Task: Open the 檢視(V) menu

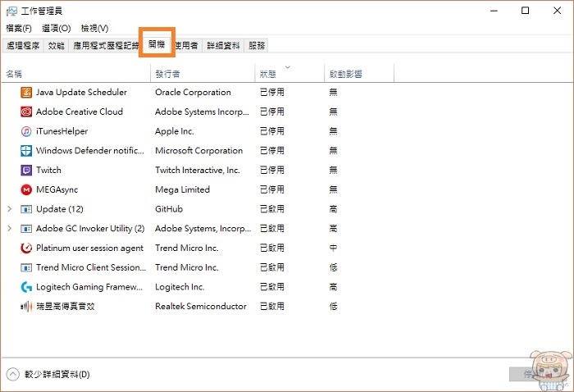Action: (94, 28)
